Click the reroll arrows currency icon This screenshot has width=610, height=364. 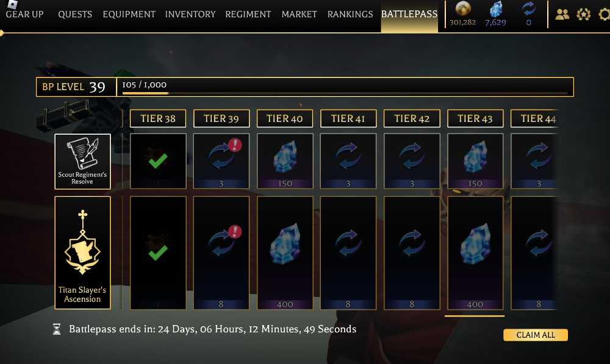(528, 9)
